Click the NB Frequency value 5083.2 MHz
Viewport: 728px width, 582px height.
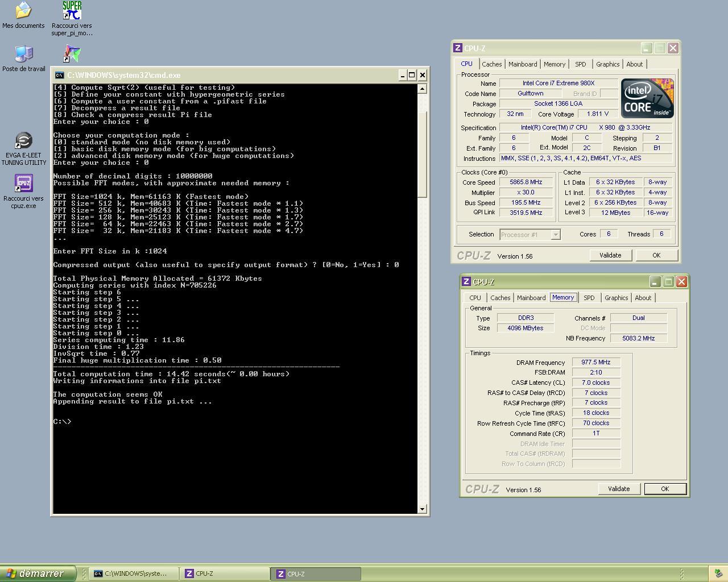(639, 338)
